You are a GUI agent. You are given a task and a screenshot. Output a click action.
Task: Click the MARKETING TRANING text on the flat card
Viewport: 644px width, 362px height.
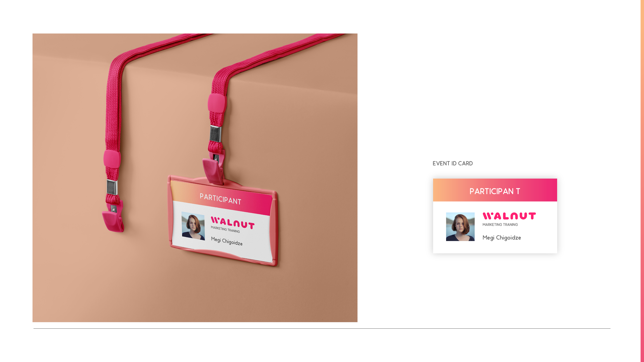point(500,225)
